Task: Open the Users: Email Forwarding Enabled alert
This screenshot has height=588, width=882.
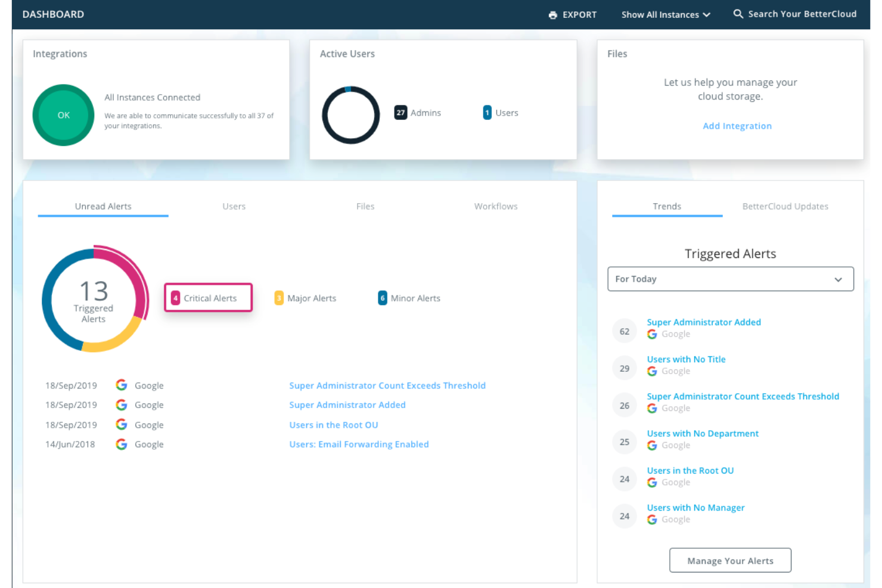Action: click(x=359, y=444)
